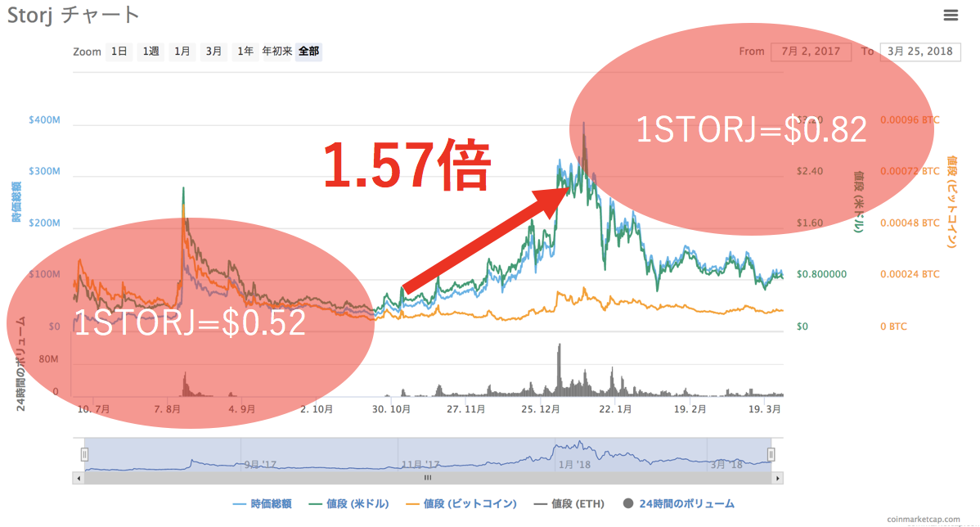Click the navigator left range handle
980x527 pixels.
point(84,454)
